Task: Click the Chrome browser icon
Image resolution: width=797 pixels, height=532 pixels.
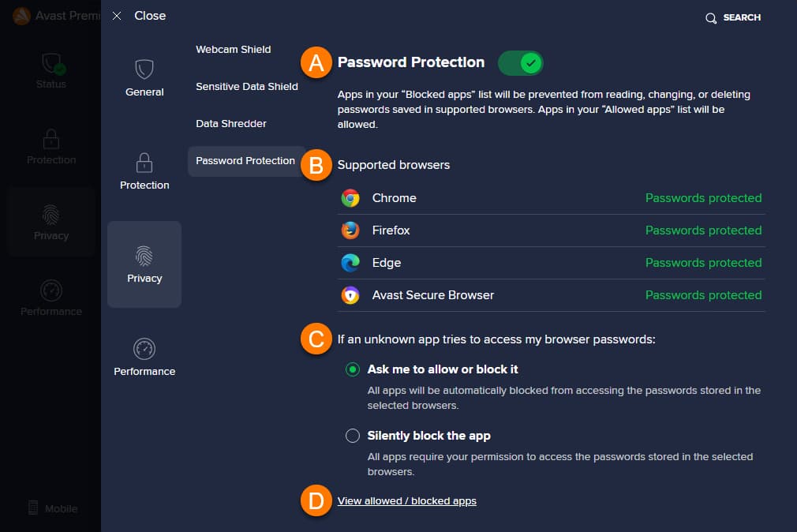Action: tap(350, 198)
